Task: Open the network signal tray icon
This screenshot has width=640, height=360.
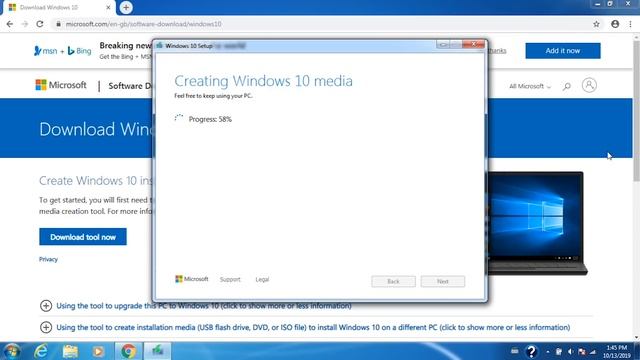Action: click(593, 352)
